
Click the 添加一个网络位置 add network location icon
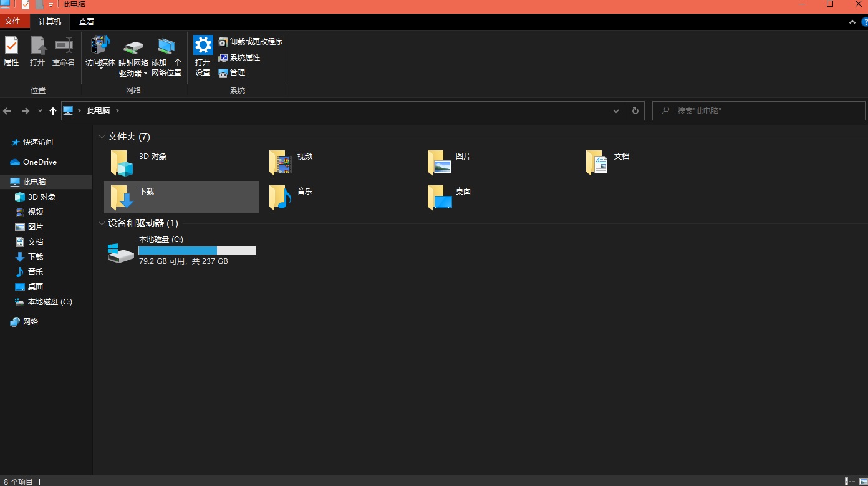166,46
